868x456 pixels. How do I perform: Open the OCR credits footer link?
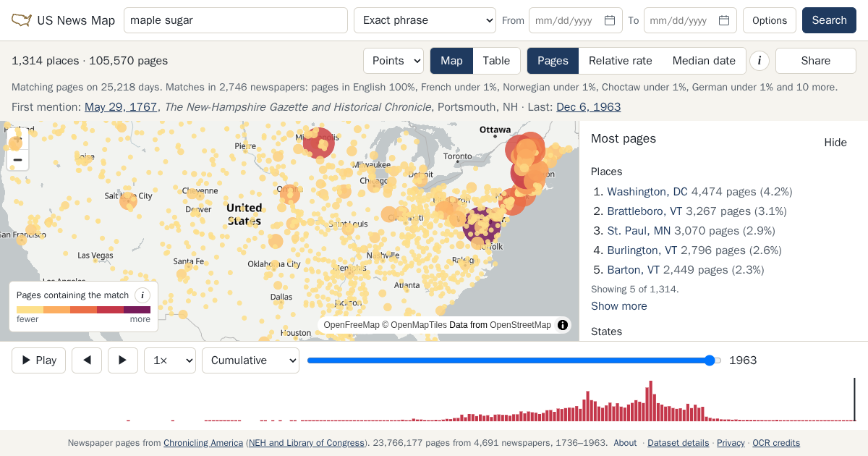(x=776, y=443)
